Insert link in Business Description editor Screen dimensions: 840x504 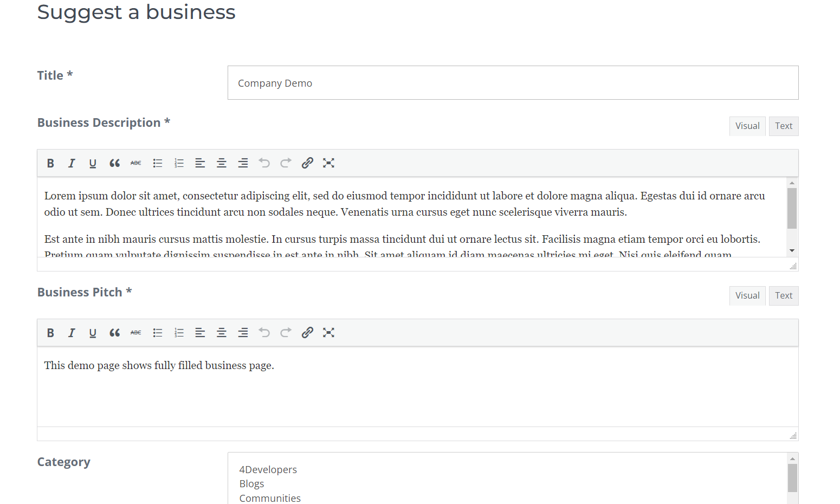tap(307, 163)
